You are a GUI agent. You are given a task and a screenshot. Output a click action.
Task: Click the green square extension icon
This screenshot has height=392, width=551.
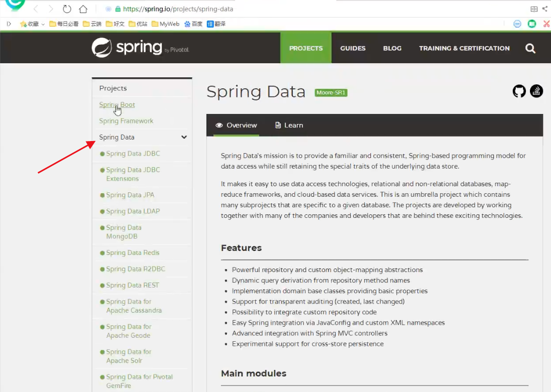tap(532, 24)
